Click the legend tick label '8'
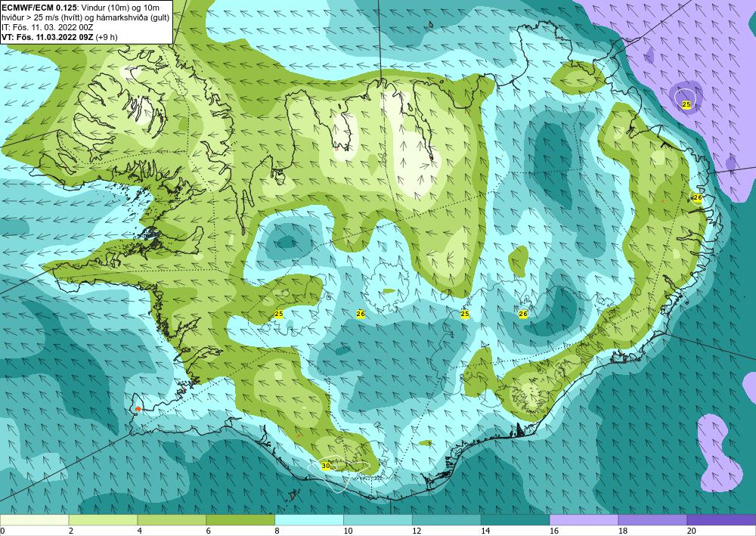This screenshot has height=536, width=756. point(277,531)
